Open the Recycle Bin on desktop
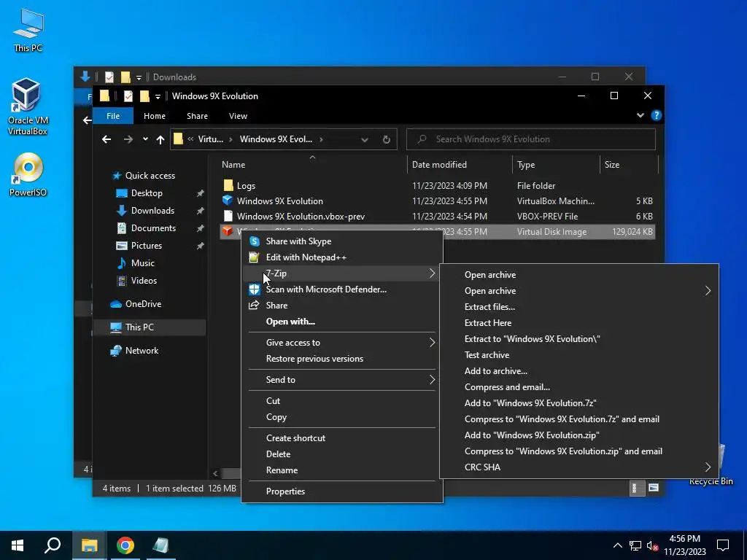This screenshot has height=560, width=747. pyautogui.click(x=711, y=464)
